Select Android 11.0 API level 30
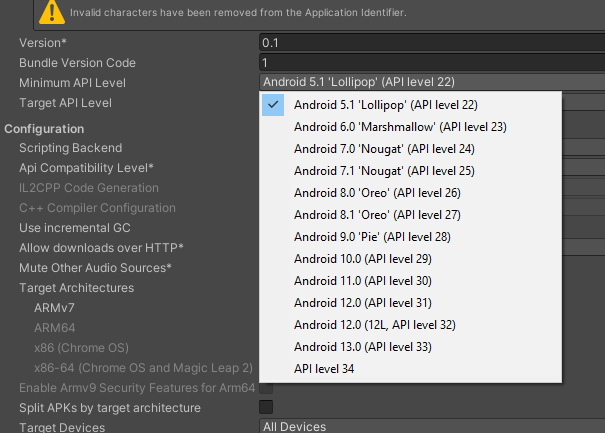 363,281
